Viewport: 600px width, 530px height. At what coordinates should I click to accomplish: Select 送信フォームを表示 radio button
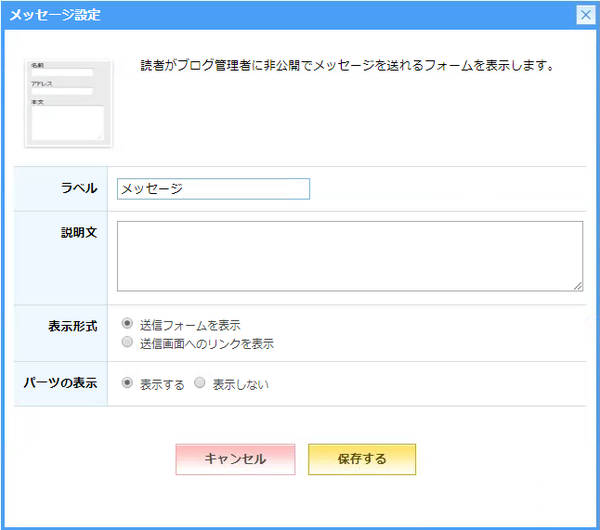127,323
